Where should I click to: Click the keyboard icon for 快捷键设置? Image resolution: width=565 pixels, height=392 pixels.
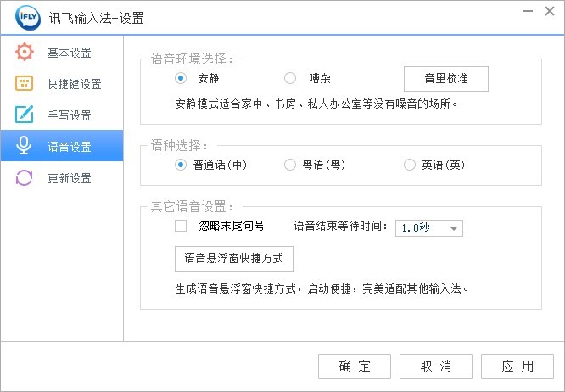coord(25,84)
